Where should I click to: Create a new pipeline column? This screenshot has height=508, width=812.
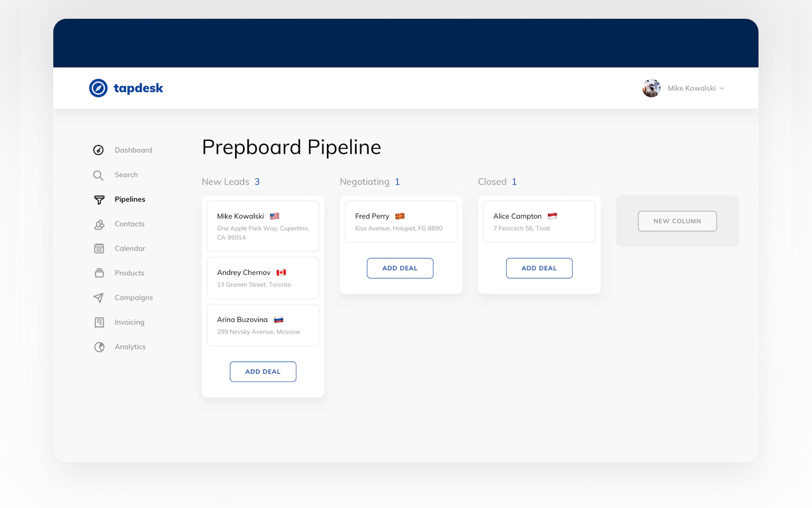click(x=677, y=221)
